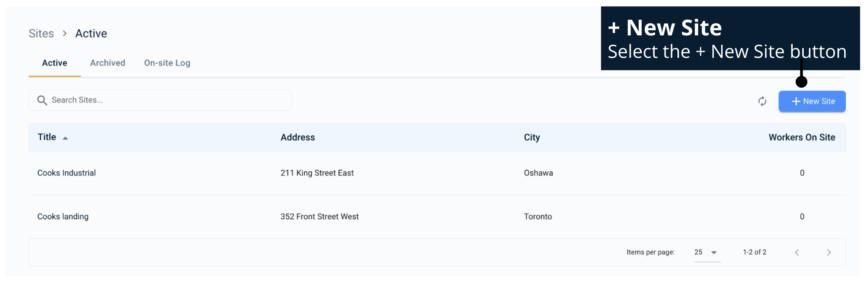Click the search magnifier icon
The width and height of the screenshot is (868, 281).
42,100
